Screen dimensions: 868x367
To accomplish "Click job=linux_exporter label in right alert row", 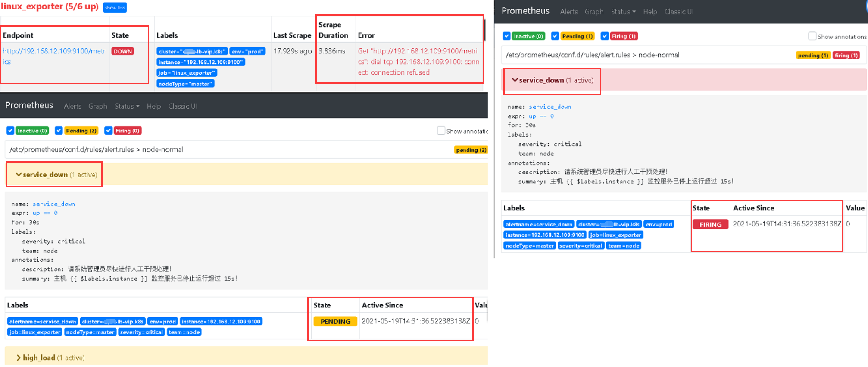I will (616, 235).
